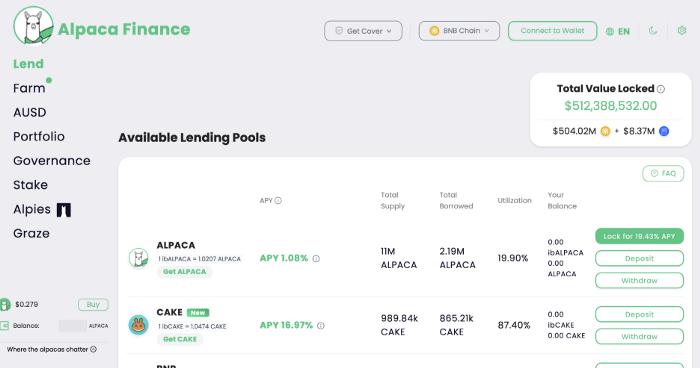This screenshot has height=368, width=700.
Task: Click info icon next to APY 16.97%
Action: 321,326
